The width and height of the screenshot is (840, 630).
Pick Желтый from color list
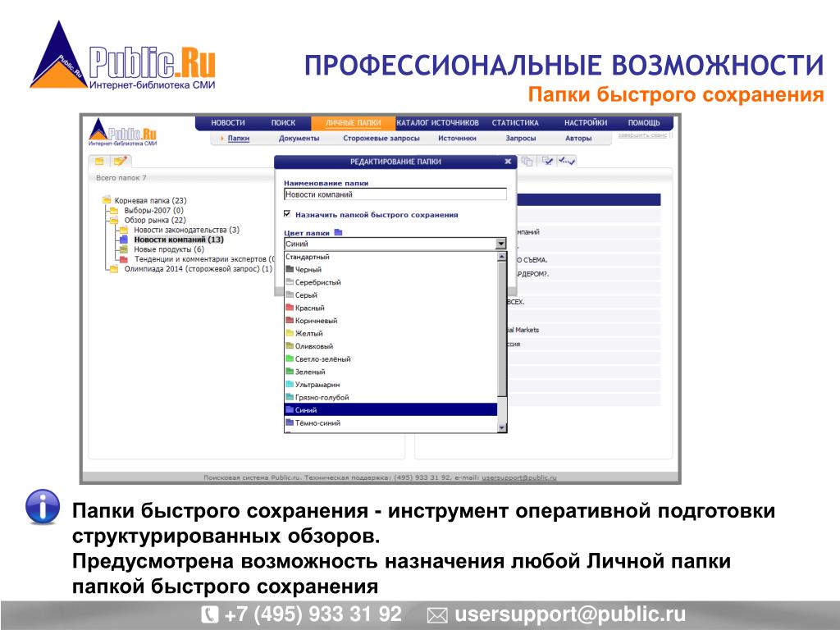[390, 333]
